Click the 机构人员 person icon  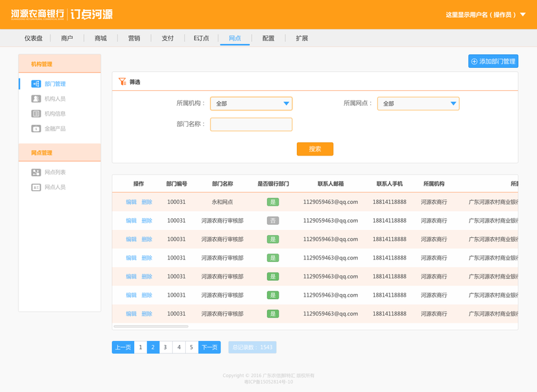click(36, 99)
